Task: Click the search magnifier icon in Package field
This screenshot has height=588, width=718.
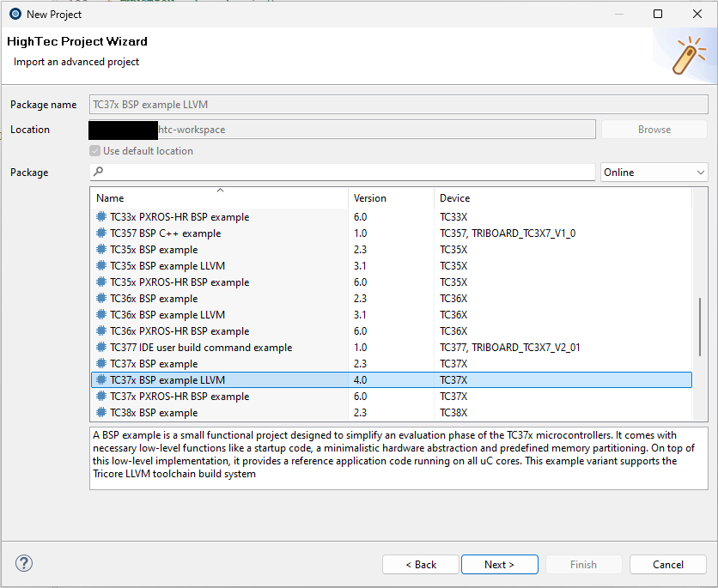Action: [x=98, y=173]
